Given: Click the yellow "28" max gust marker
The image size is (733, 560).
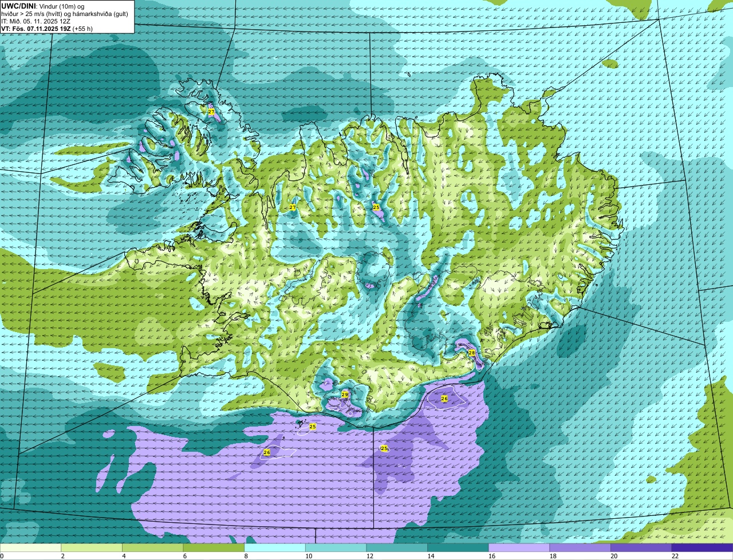Looking at the screenshot, I should pos(472,353).
